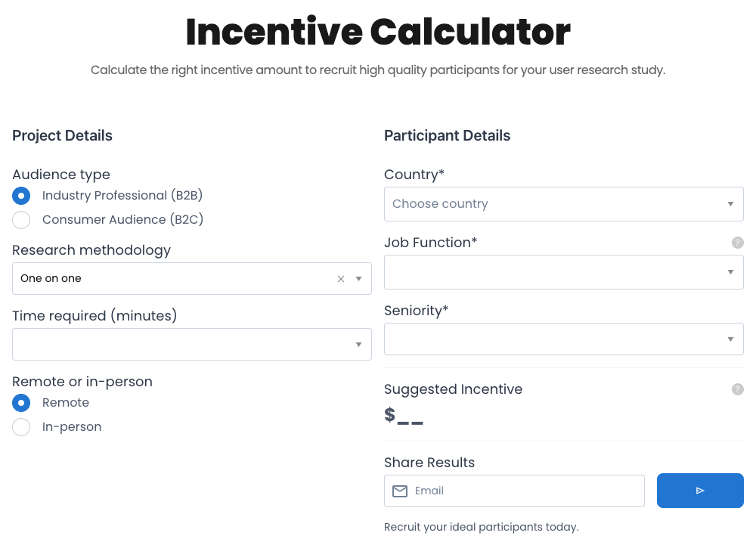This screenshot has width=756, height=545.
Task: Click "Recruit your ideal participants today" text
Action: click(x=482, y=527)
